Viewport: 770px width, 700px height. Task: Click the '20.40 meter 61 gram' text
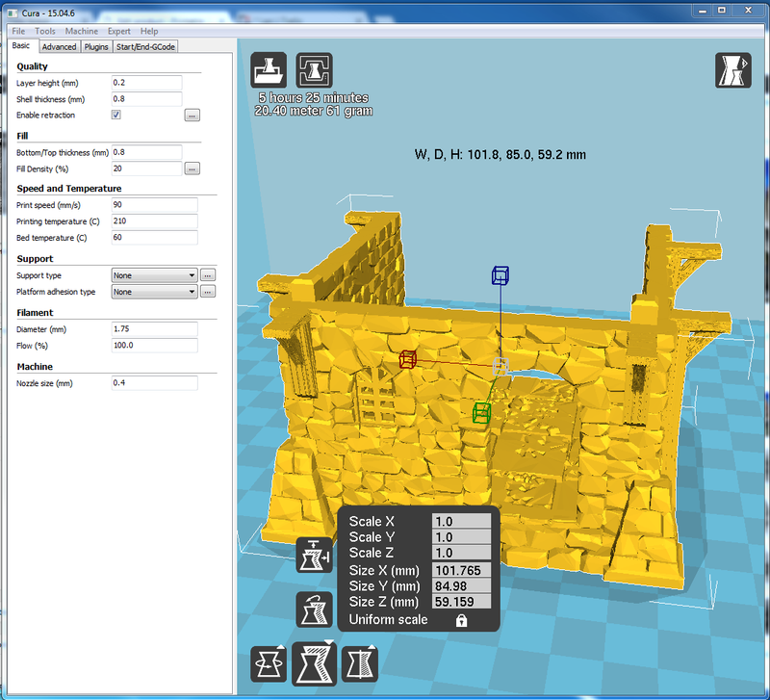click(x=314, y=111)
